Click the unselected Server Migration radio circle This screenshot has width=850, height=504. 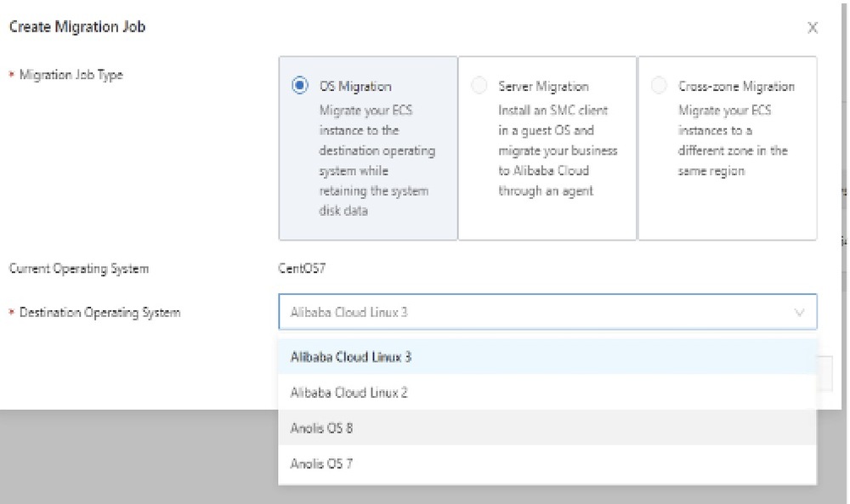[x=479, y=86]
